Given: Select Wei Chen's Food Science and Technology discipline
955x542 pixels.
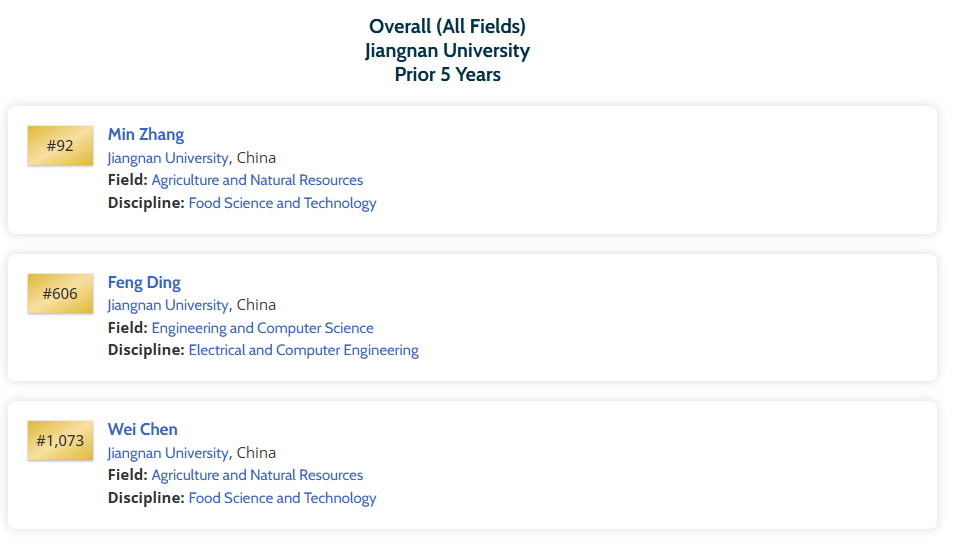Looking at the screenshot, I should click(x=282, y=498).
